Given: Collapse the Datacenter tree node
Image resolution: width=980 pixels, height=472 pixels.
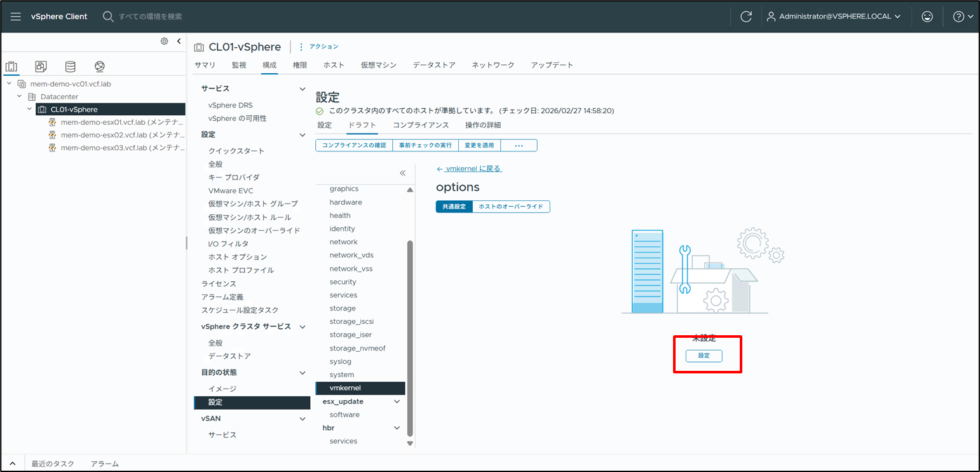Looking at the screenshot, I should (20, 97).
